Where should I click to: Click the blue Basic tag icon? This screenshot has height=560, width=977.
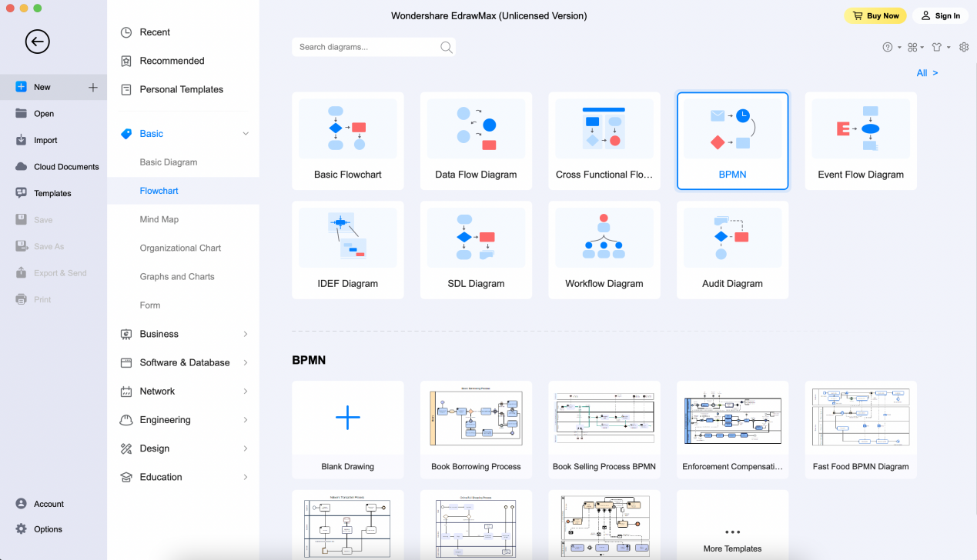[x=126, y=134]
